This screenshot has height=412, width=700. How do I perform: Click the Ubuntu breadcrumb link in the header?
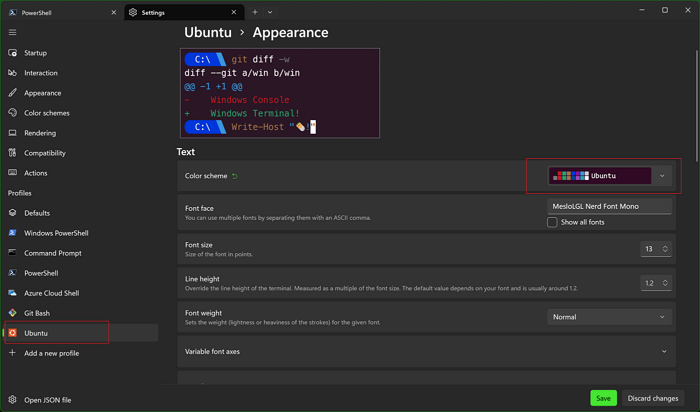(x=208, y=33)
